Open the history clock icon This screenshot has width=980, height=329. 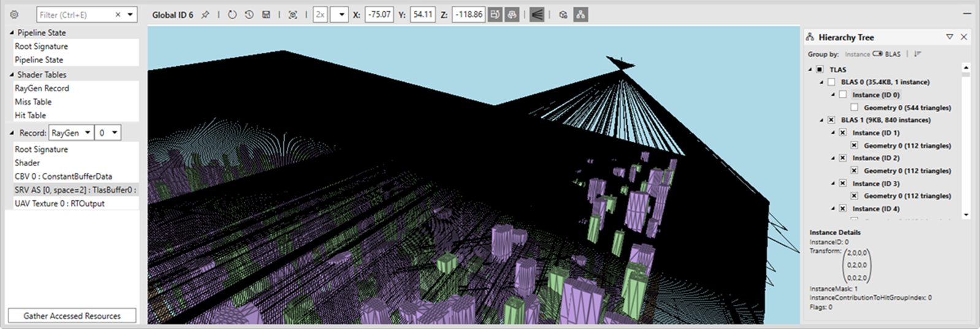(249, 15)
